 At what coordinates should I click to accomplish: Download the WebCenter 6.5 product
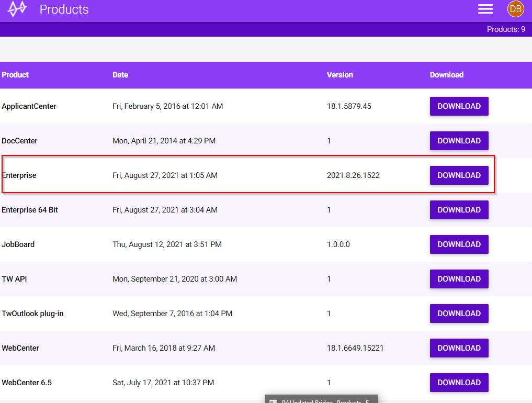click(x=459, y=383)
